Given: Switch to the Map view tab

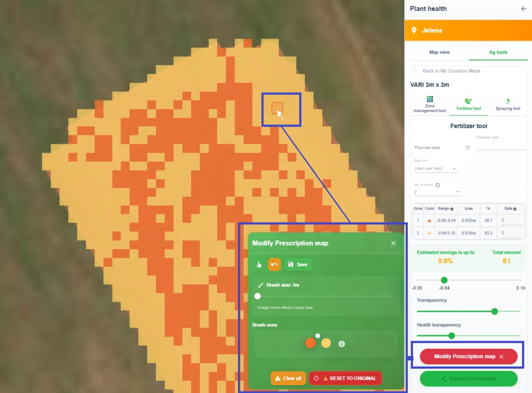Looking at the screenshot, I should [x=439, y=52].
